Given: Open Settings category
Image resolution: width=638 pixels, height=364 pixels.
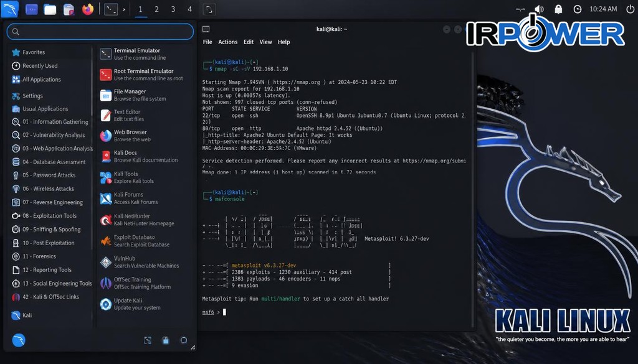Looking at the screenshot, I should click(32, 96).
